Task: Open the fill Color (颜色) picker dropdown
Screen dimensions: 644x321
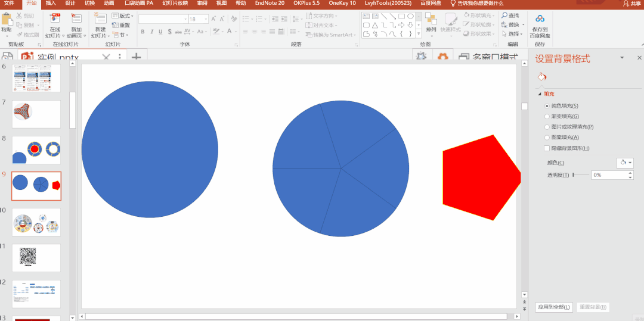Action: tap(625, 163)
